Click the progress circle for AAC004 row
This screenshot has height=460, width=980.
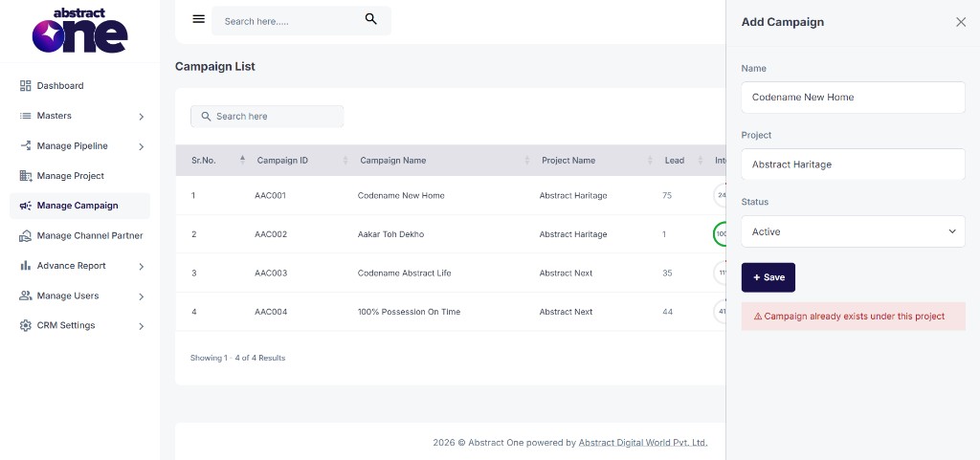(x=720, y=312)
